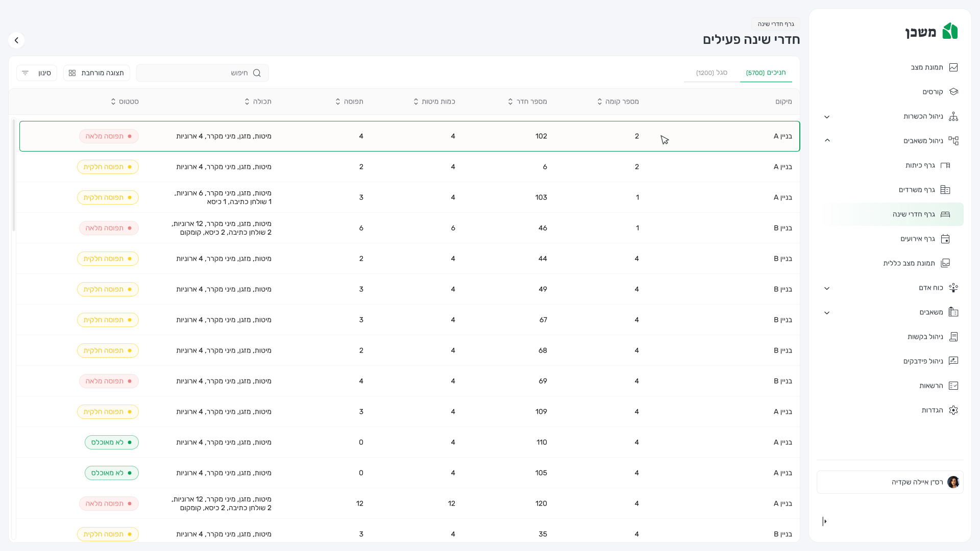Click the table vertical scrollbar
Screen dimensions: 980x551
click(x=14, y=176)
